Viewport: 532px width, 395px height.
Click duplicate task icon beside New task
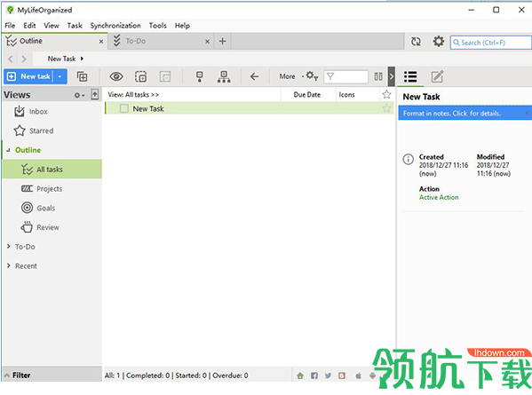(82, 76)
